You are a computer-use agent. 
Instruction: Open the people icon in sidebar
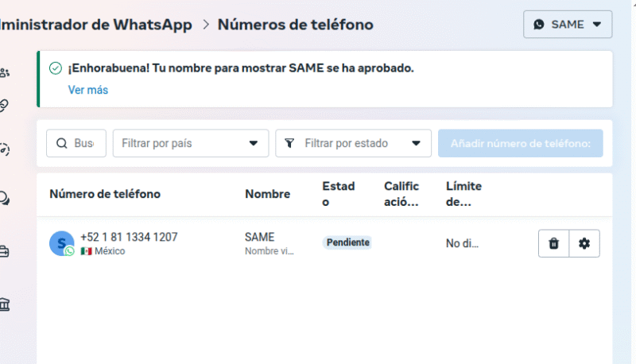[5, 73]
